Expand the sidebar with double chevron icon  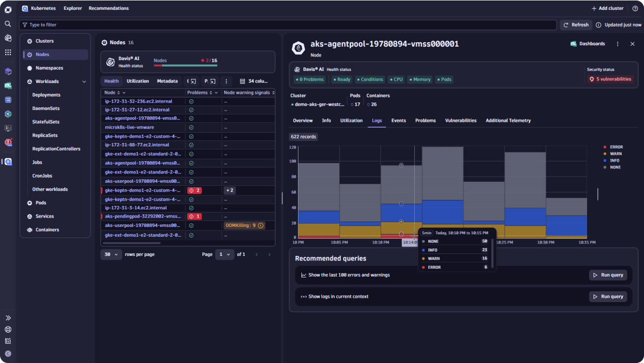point(8,318)
